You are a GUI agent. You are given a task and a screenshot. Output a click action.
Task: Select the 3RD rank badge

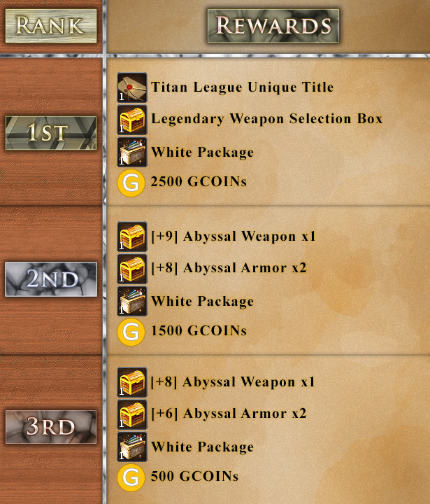51,427
